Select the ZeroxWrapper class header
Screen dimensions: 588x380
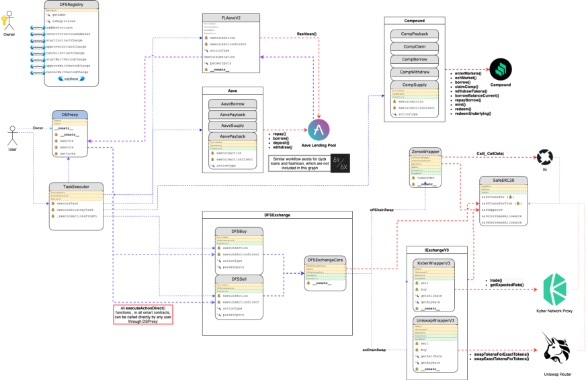click(x=425, y=152)
